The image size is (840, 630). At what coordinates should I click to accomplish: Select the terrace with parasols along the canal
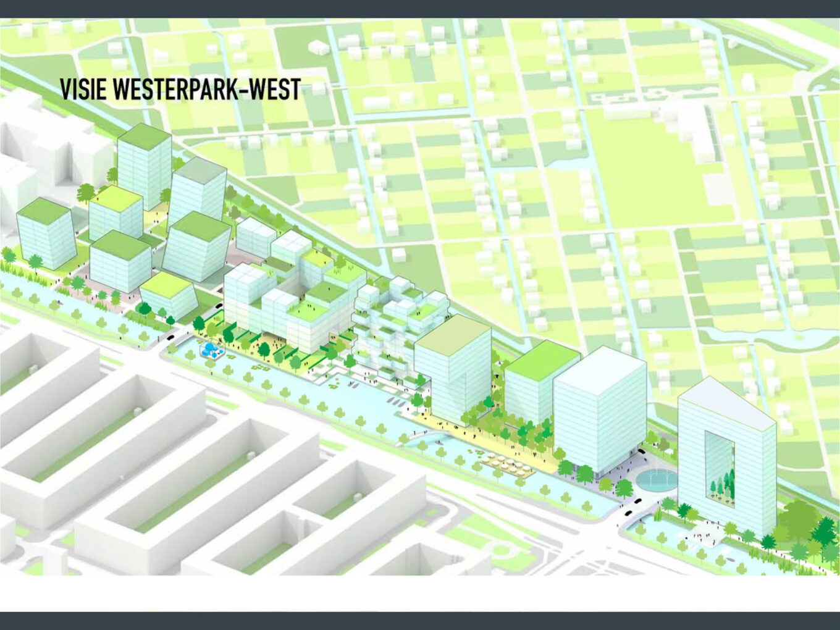[x=506, y=464]
